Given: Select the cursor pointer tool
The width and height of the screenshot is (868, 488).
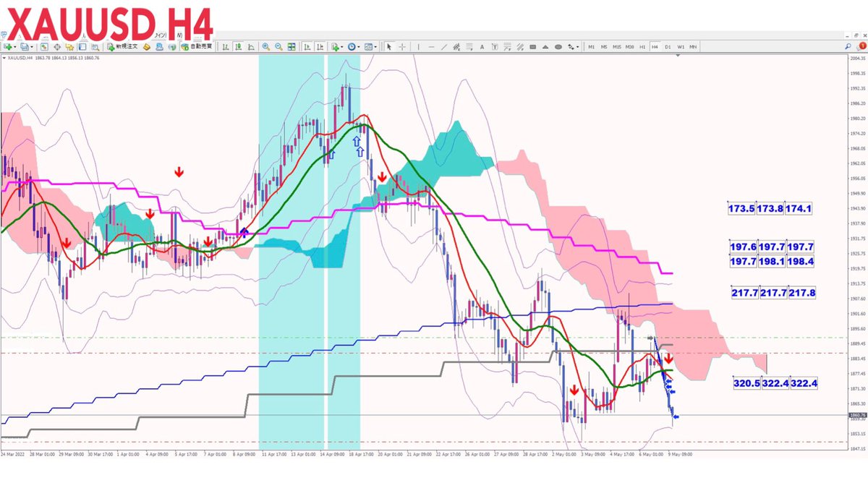Looking at the screenshot, I should tap(388, 47).
